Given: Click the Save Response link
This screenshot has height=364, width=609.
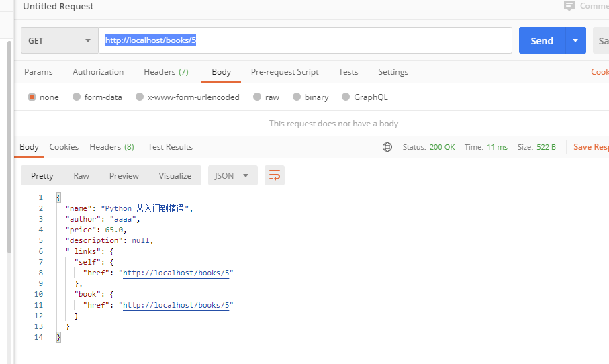Looking at the screenshot, I should [591, 147].
